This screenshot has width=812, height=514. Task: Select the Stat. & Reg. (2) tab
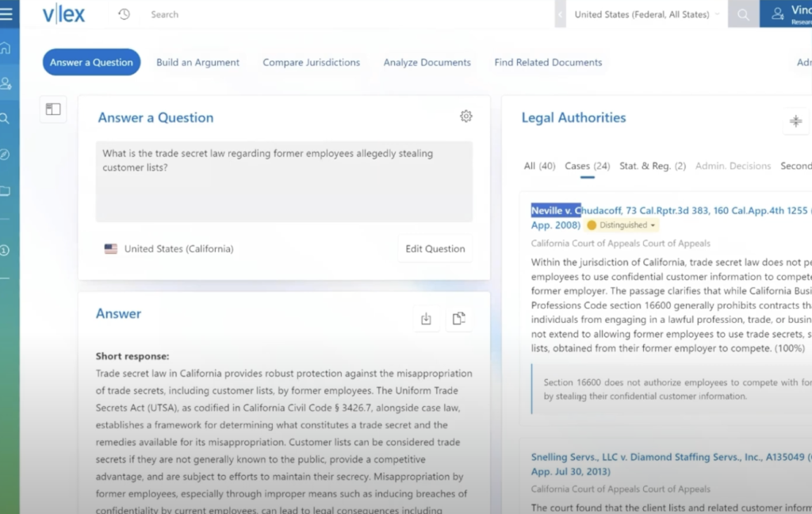tap(652, 166)
